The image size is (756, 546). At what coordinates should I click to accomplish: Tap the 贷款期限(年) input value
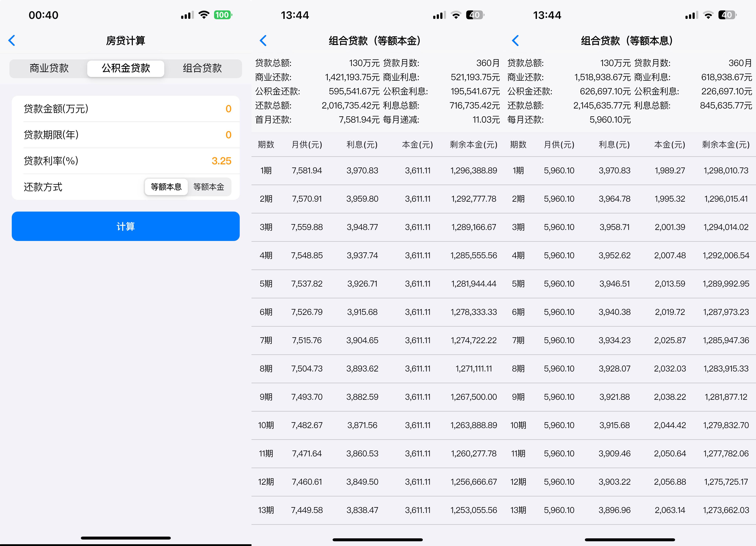click(228, 135)
